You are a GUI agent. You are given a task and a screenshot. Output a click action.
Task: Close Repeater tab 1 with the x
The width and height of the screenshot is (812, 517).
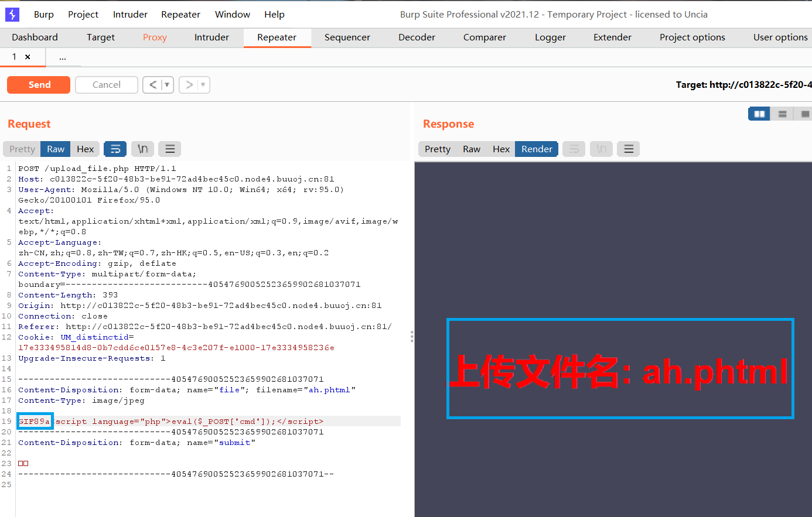pos(28,57)
